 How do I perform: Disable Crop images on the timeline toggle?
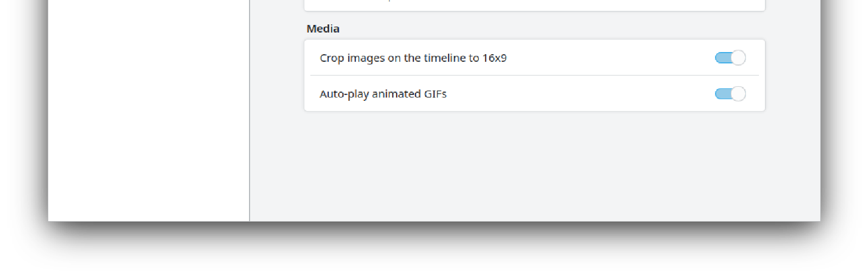pos(730,57)
